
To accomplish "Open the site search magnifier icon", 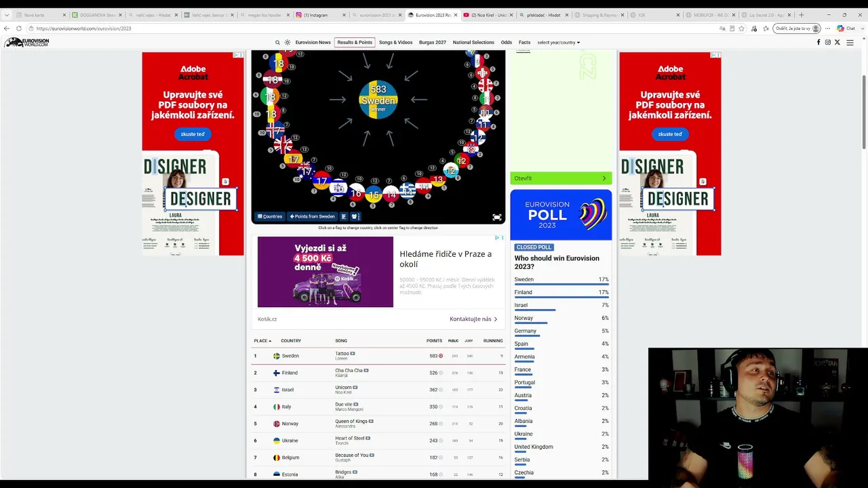I will click(277, 43).
